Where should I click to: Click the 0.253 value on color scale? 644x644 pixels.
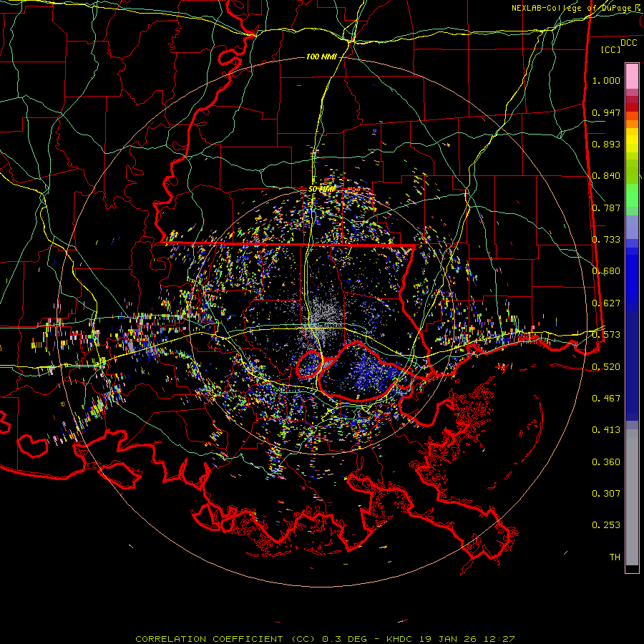pos(606,525)
